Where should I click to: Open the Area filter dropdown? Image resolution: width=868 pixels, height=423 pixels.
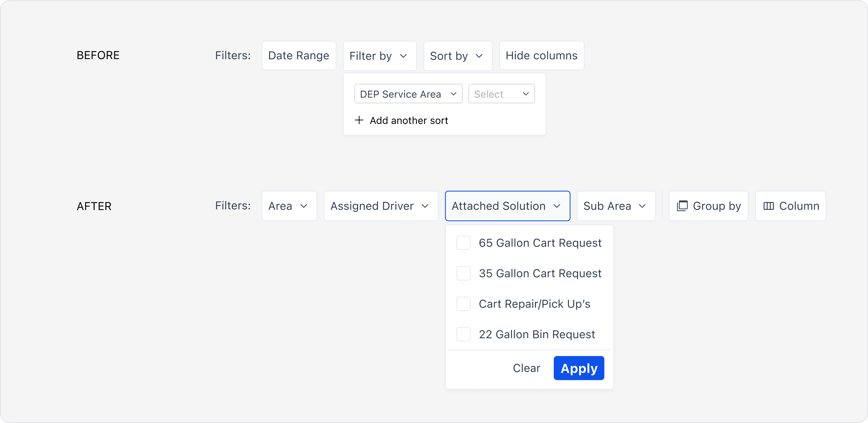click(x=289, y=206)
